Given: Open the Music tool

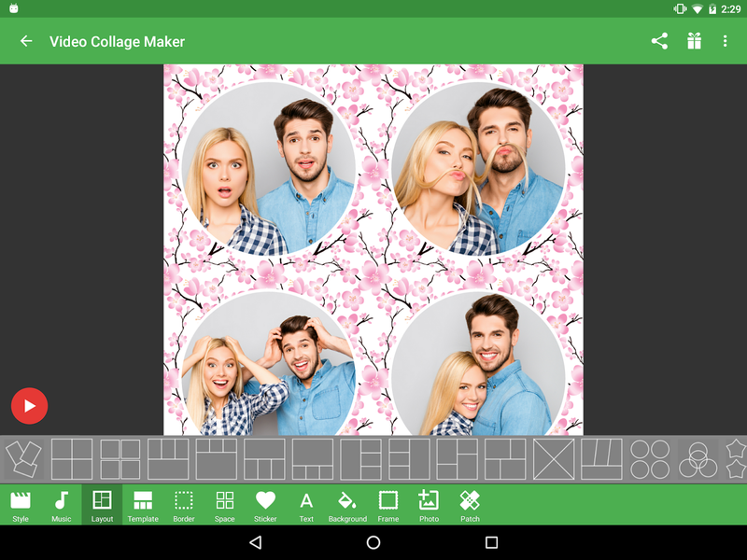Looking at the screenshot, I should click(61, 504).
